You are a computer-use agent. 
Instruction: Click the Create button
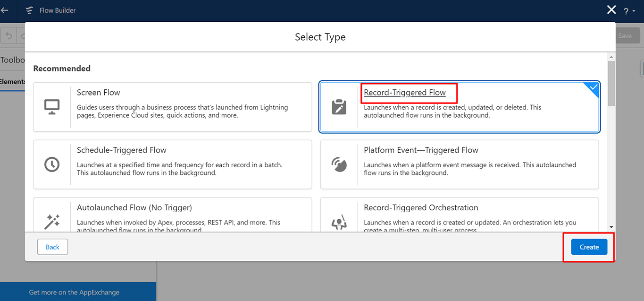click(x=589, y=247)
